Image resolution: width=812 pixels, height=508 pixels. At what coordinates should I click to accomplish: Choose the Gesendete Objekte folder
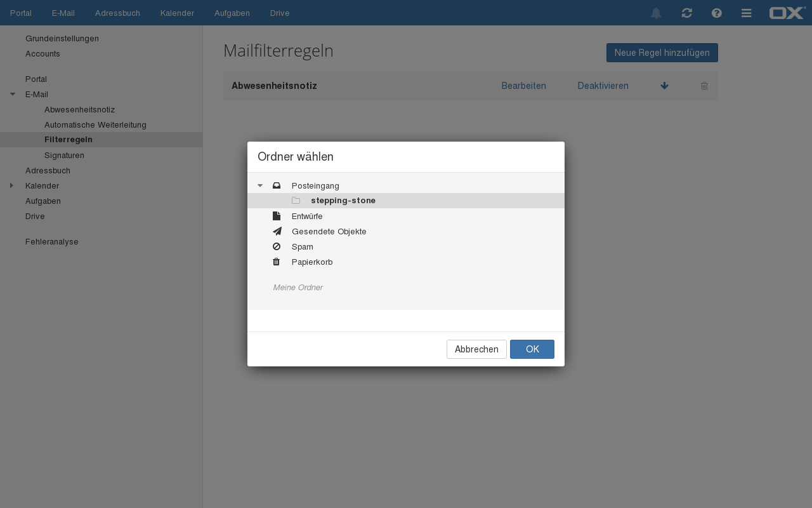point(329,231)
